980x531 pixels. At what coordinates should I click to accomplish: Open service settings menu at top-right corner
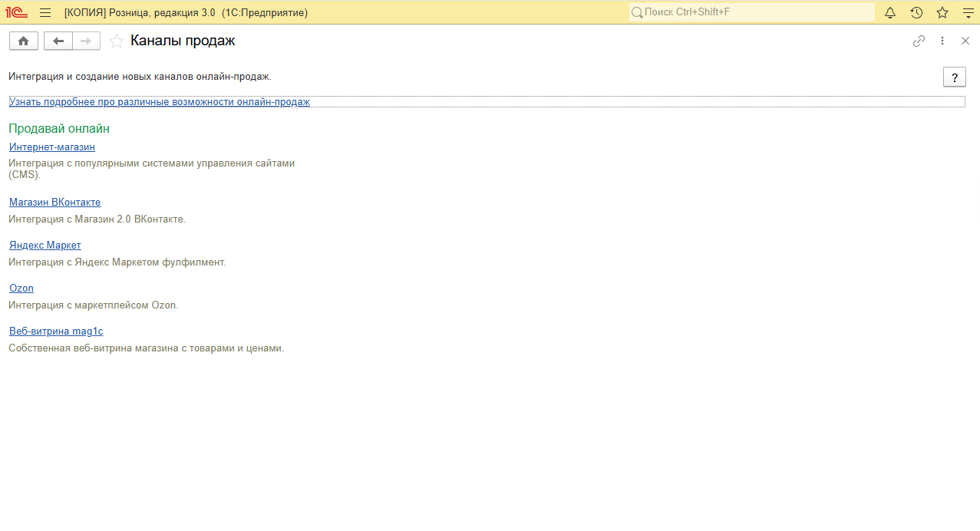click(968, 12)
